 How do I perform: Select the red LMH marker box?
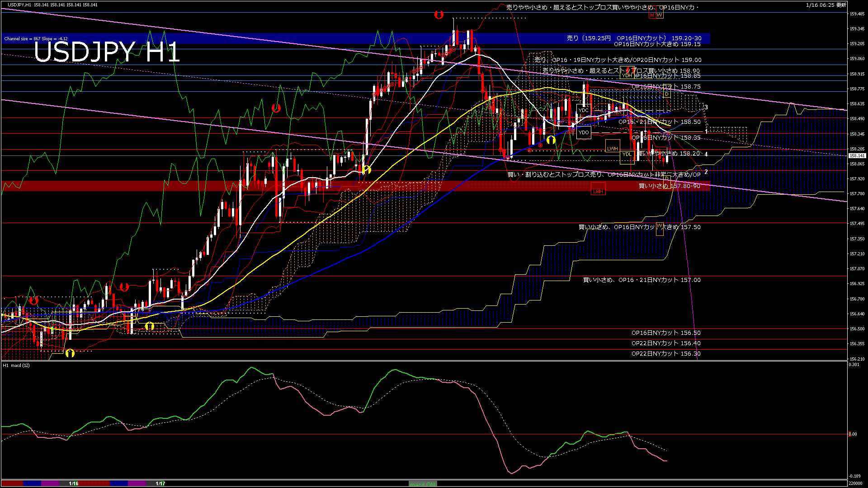[598, 192]
